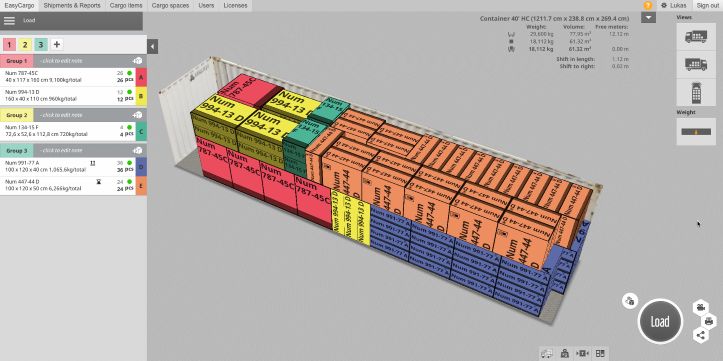Click the hourglass icon on Num 447-44 D row

coord(99,182)
